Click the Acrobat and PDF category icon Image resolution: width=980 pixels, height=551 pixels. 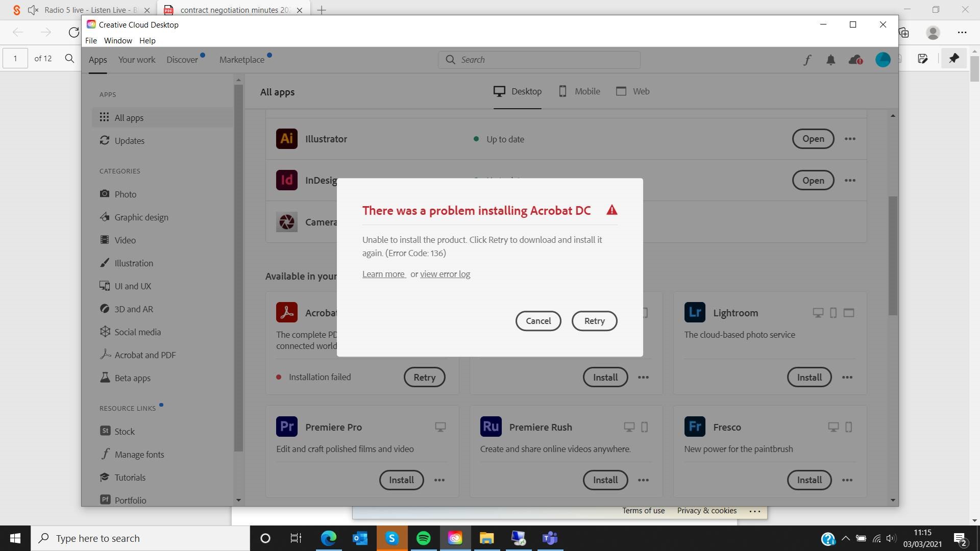(x=105, y=355)
